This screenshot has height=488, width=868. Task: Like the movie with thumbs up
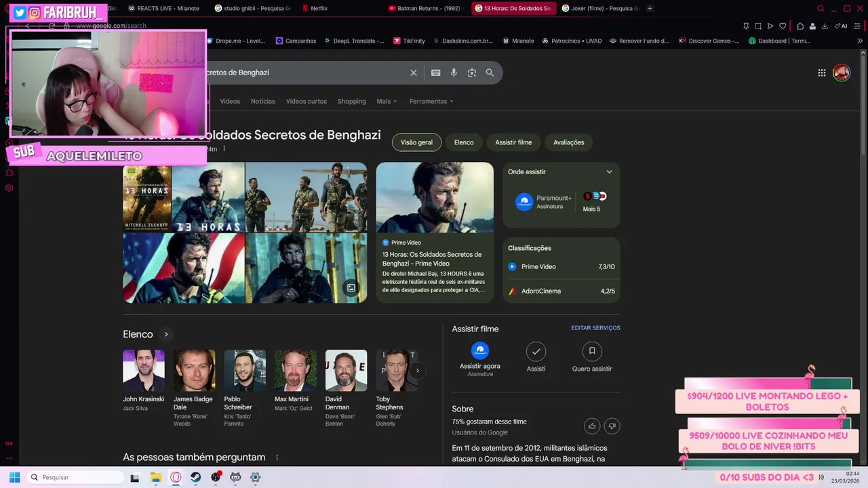pos(592,426)
